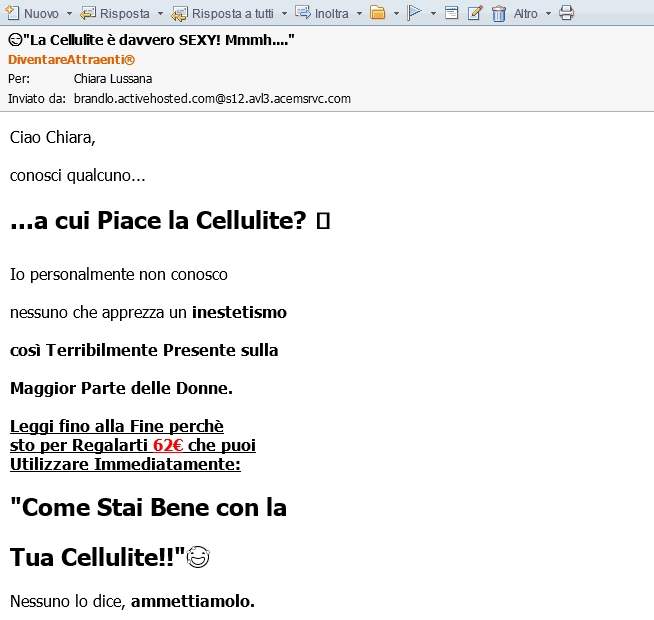Click the 'Utilizzare Immediatamente:' link

coord(125,464)
